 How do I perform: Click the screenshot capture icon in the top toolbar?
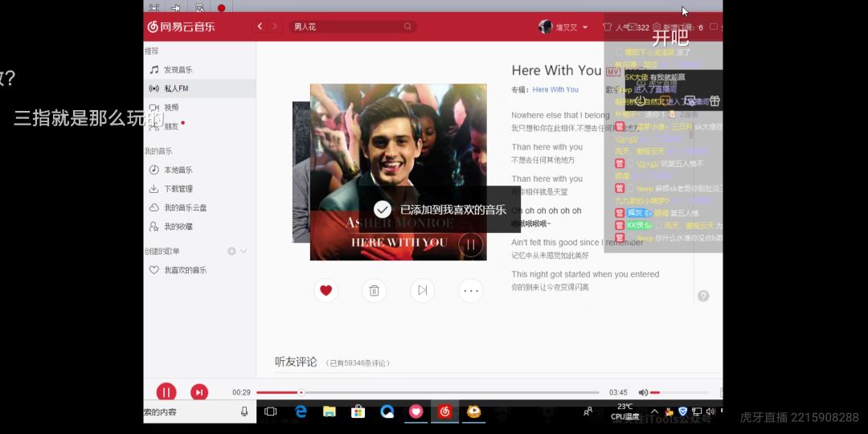(x=154, y=8)
